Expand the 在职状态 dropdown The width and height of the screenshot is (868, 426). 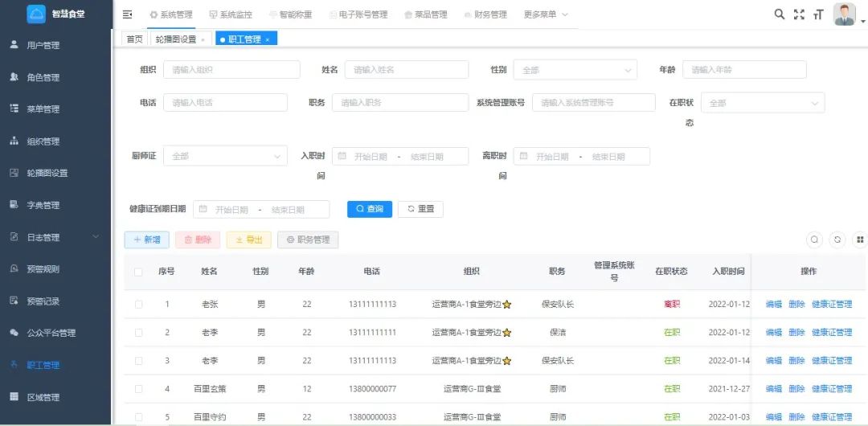click(x=762, y=103)
